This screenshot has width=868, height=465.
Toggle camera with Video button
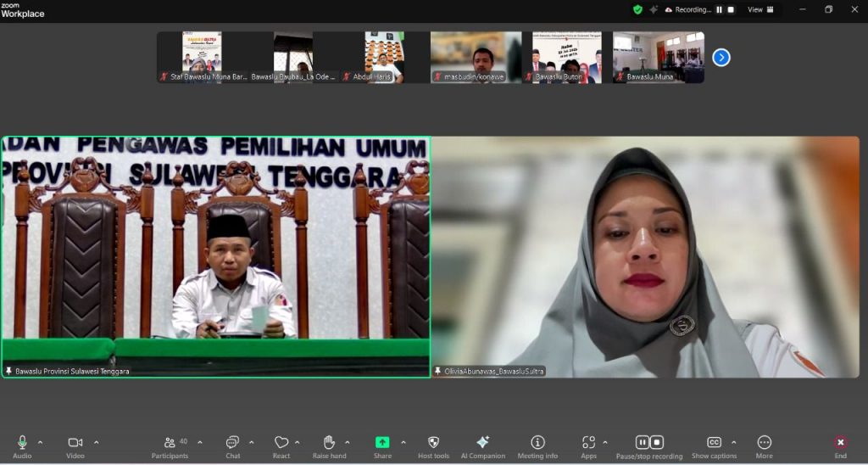point(75,443)
